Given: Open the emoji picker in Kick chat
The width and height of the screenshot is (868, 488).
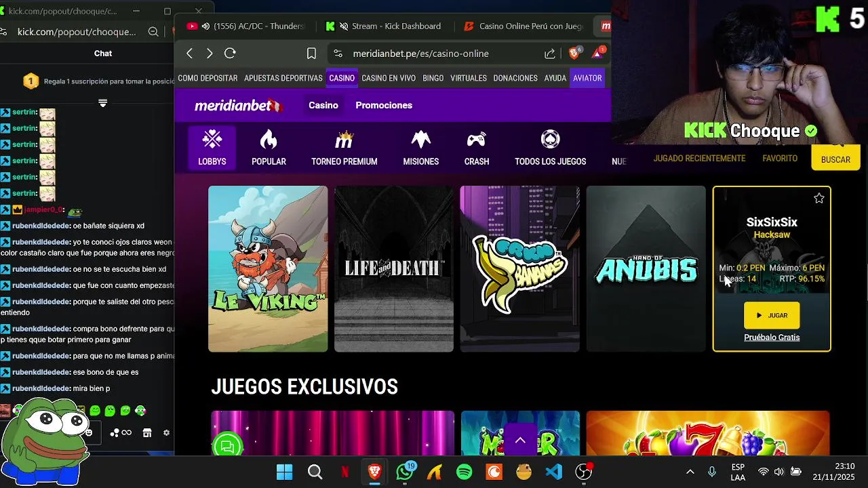Looking at the screenshot, I should (89, 432).
